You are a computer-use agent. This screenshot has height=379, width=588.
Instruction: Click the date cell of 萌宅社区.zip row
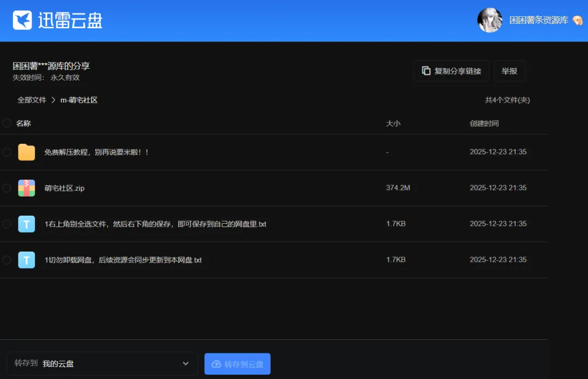click(x=498, y=188)
